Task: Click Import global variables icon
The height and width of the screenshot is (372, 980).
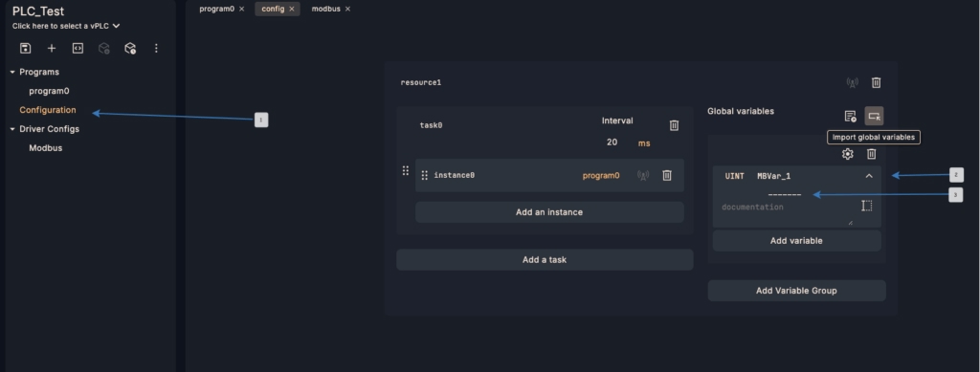Action: [x=874, y=116]
